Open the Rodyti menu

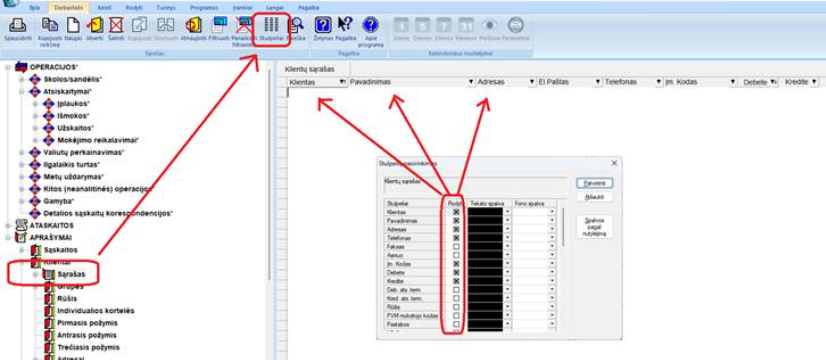[134, 8]
